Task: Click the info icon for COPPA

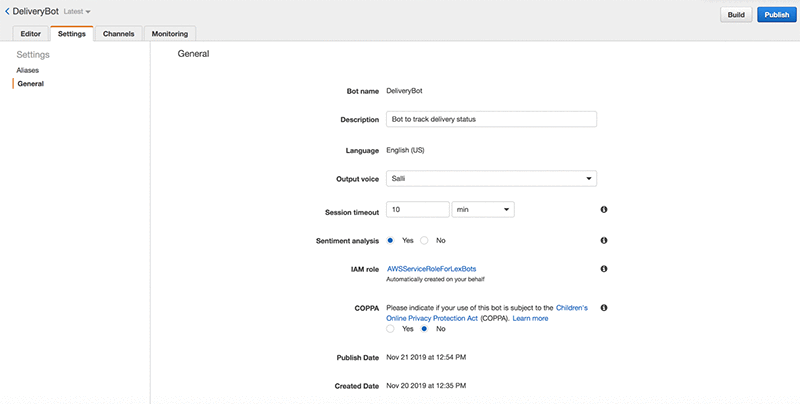Action: coord(604,308)
